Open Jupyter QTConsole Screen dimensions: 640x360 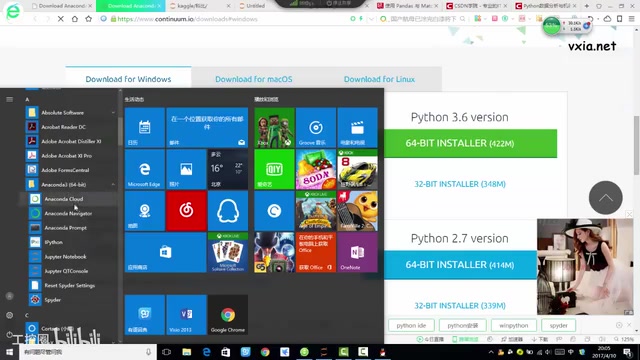point(67,271)
